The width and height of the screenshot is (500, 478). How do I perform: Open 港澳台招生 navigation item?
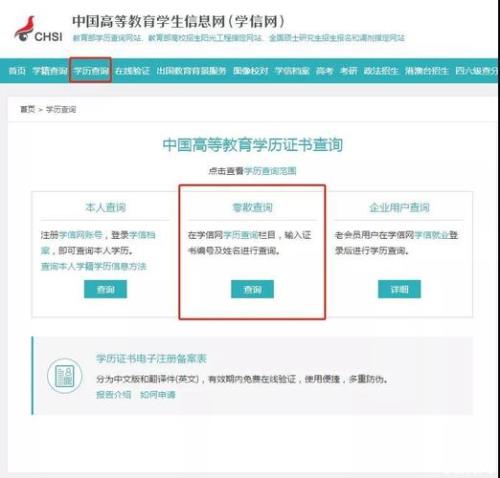[x=427, y=71]
